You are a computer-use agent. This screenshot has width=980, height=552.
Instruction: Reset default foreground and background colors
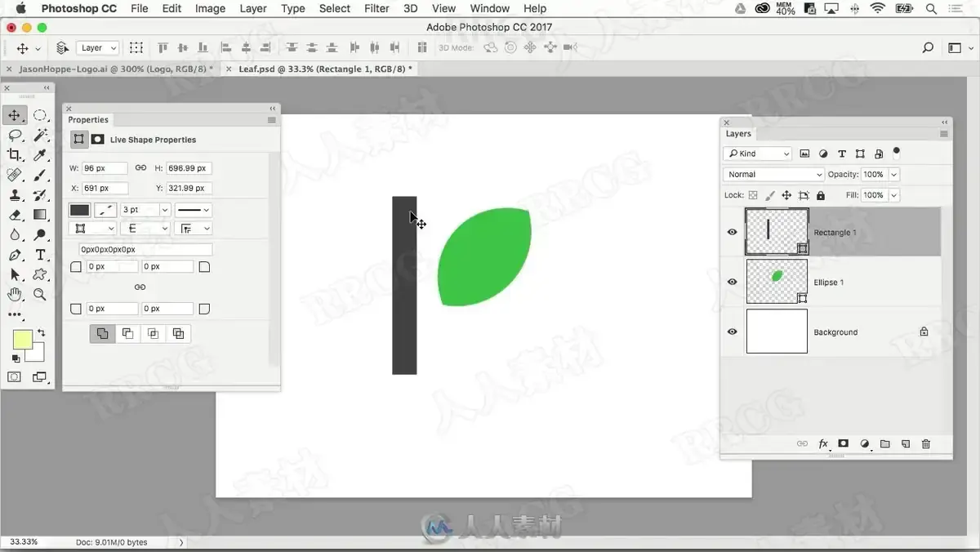tap(16, 358)
